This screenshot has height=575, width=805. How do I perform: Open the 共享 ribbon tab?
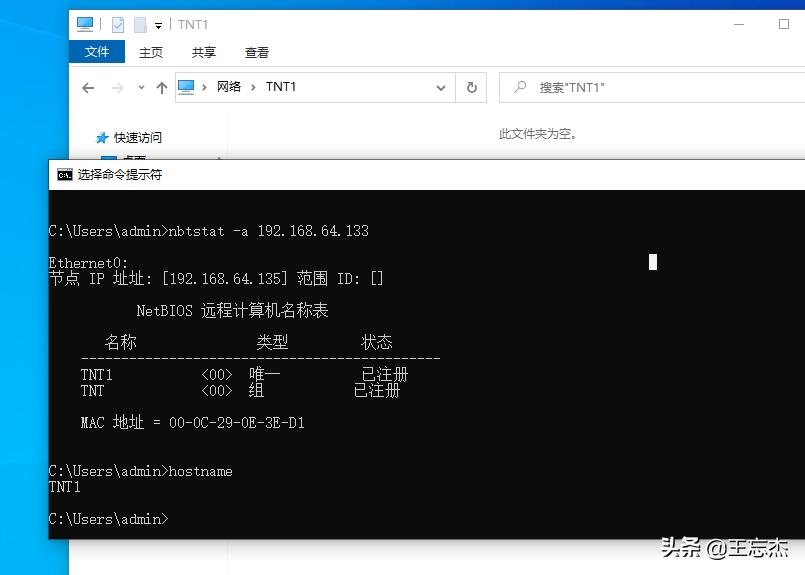(204, 52)
